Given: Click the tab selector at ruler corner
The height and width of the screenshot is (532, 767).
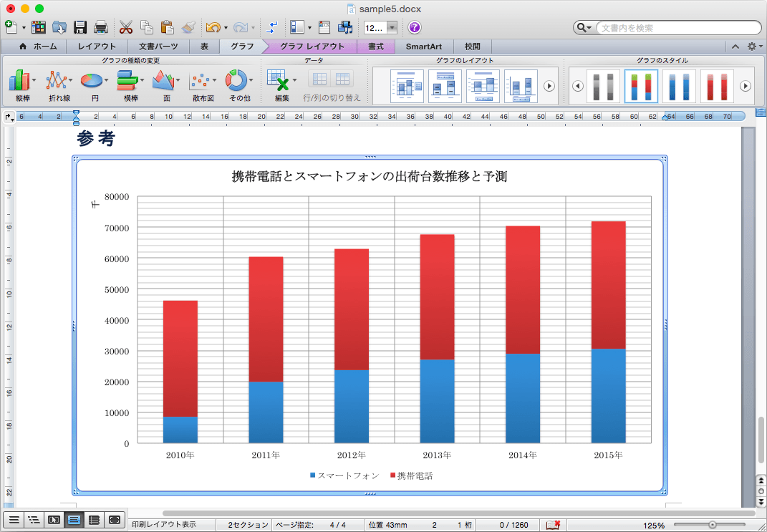Looking at the screenshot, I should click(x=9, y=117).
